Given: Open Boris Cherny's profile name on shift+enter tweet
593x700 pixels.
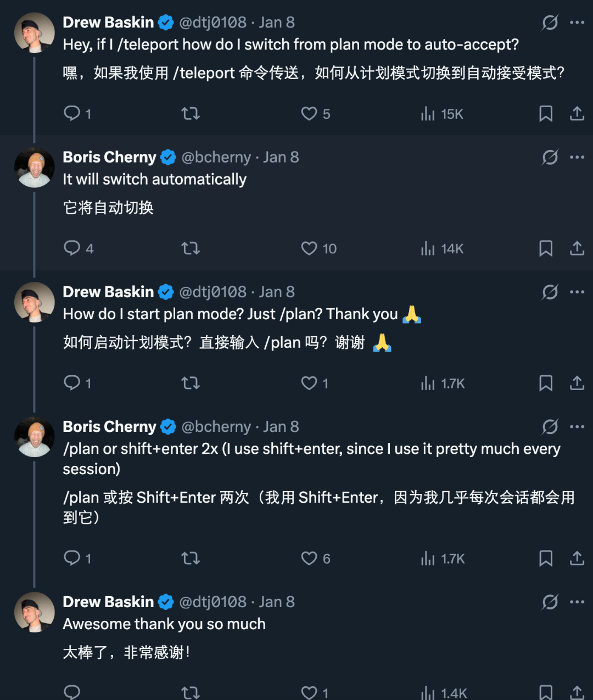Looking at the screenshot, I should 109,426.
